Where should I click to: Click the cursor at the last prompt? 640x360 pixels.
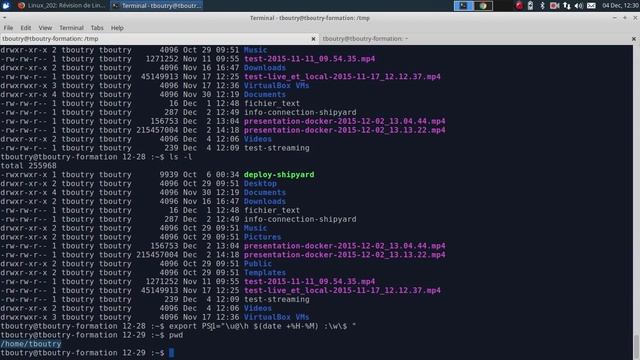[171, 353]
